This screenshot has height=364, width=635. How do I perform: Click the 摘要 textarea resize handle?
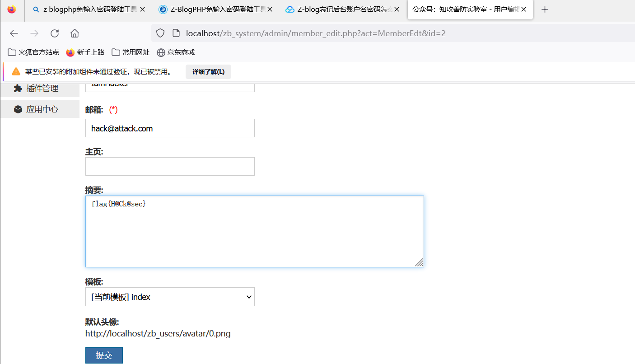pyautogui.click(x=419, y=262)
